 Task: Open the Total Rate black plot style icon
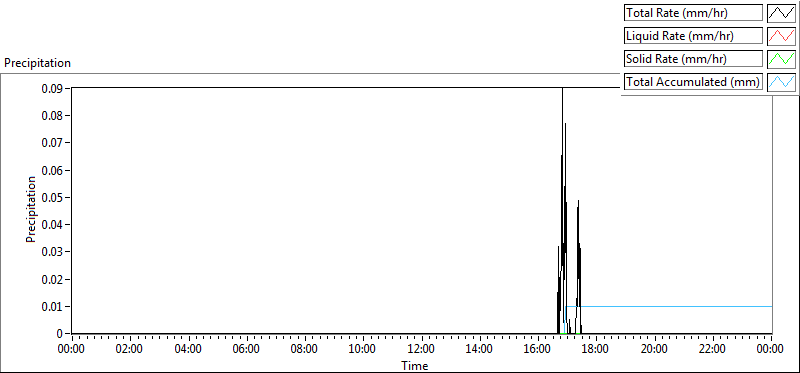(x=781, y=13)
